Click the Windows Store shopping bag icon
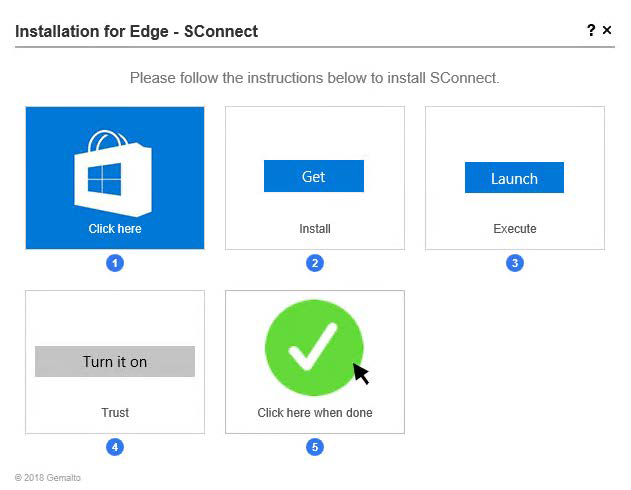The width and height of the screenshot is (631, 490). tap(113, 173)
